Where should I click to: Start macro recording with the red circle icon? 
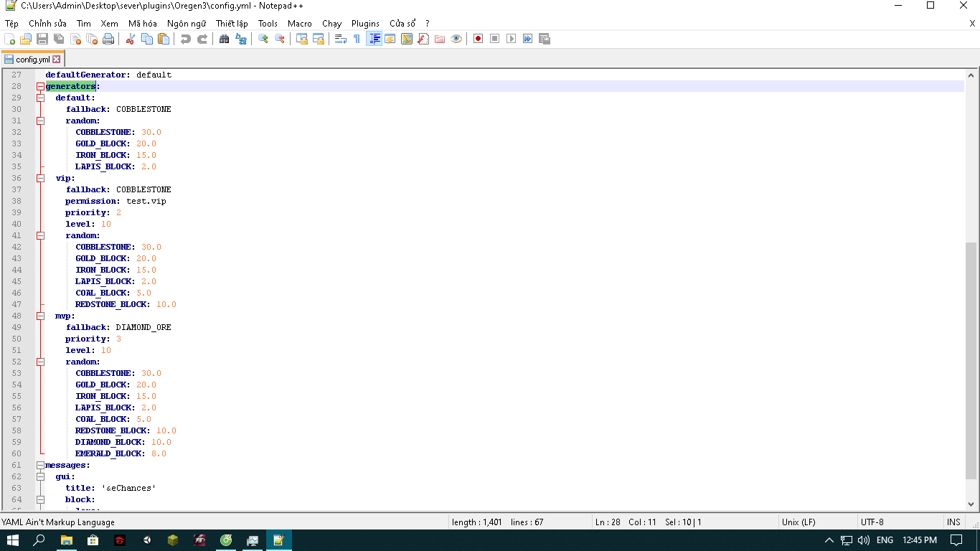pos(478,39)
